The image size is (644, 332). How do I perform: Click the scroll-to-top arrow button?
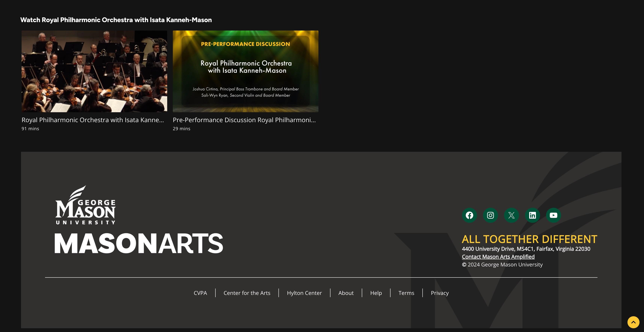(633, 322)
